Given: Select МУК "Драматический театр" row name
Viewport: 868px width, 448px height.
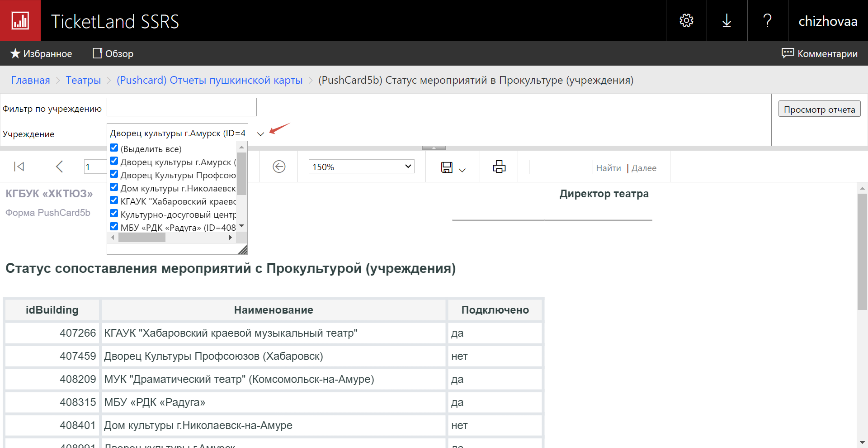Looking at the screenshot, I should point(274,379).
